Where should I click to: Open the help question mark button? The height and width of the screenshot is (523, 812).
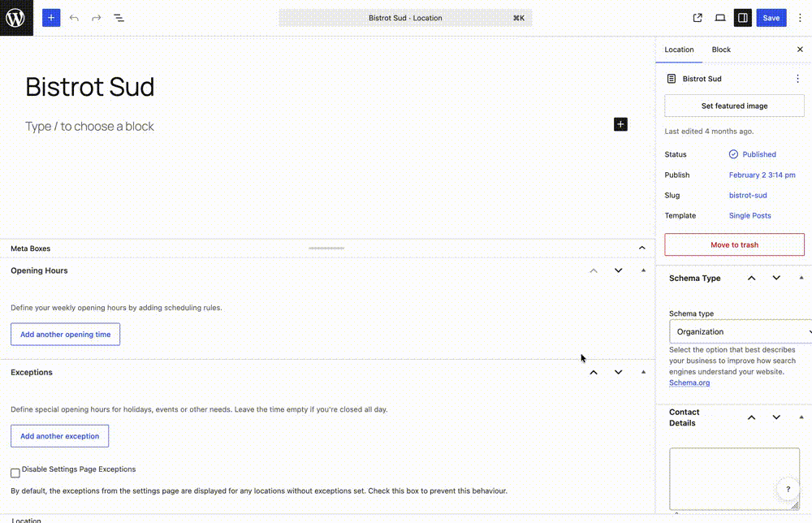[788, 490]
